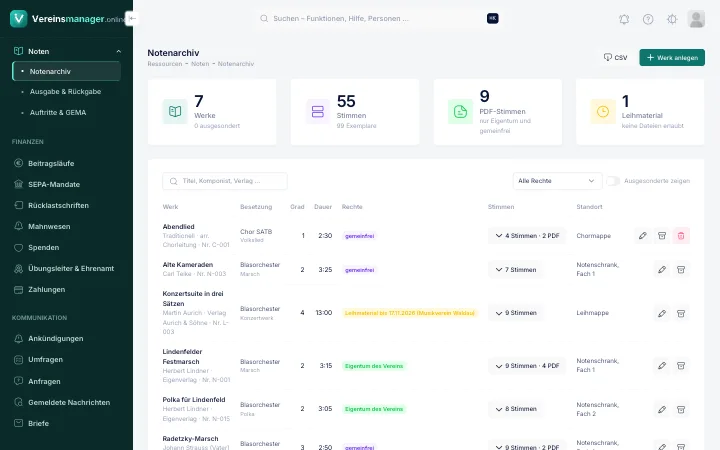Edit the Alte Kameraden entry
The height and width of the screenshot is (450, 720).
(x=662, y=270)
